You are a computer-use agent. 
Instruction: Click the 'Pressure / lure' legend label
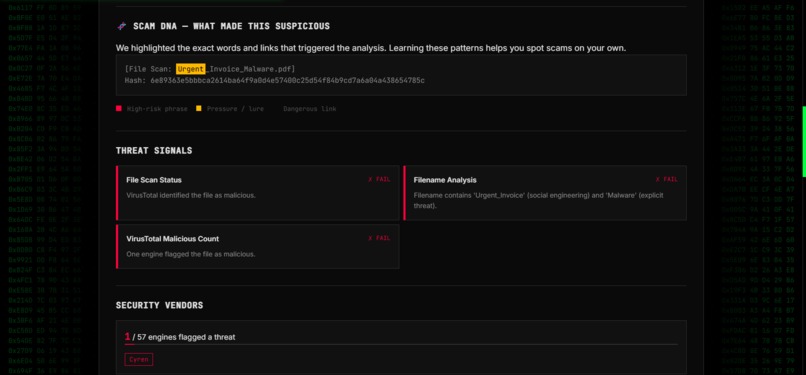pyautogui.click(x=235, y=109)
